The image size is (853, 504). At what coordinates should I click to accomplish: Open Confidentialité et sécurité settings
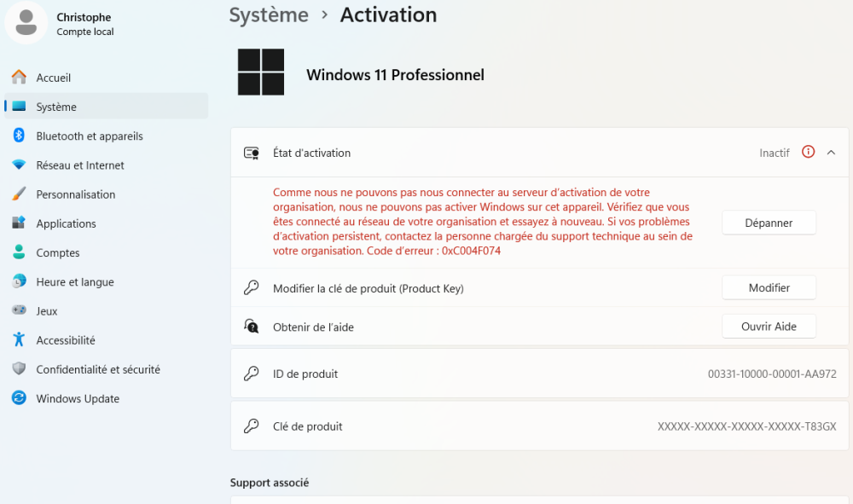coord(97,369)
